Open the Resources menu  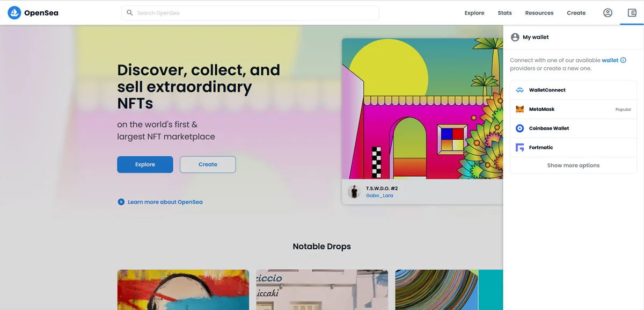(x=539, y=13)
